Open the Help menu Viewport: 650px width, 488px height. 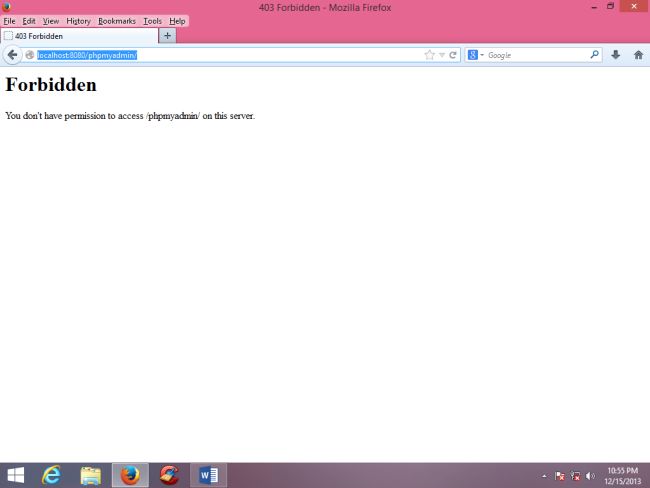177,21
